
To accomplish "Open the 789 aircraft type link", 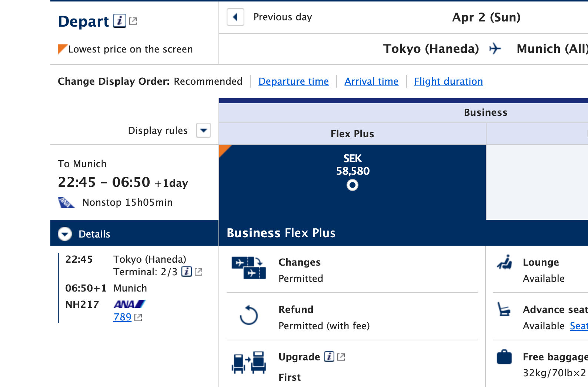I will point(123,317).
